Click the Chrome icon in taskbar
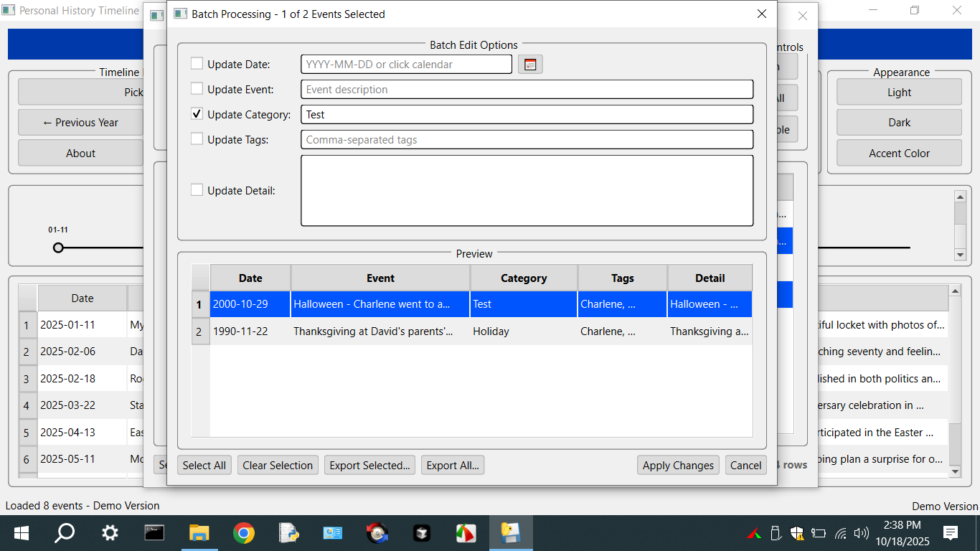 (243, 533)
